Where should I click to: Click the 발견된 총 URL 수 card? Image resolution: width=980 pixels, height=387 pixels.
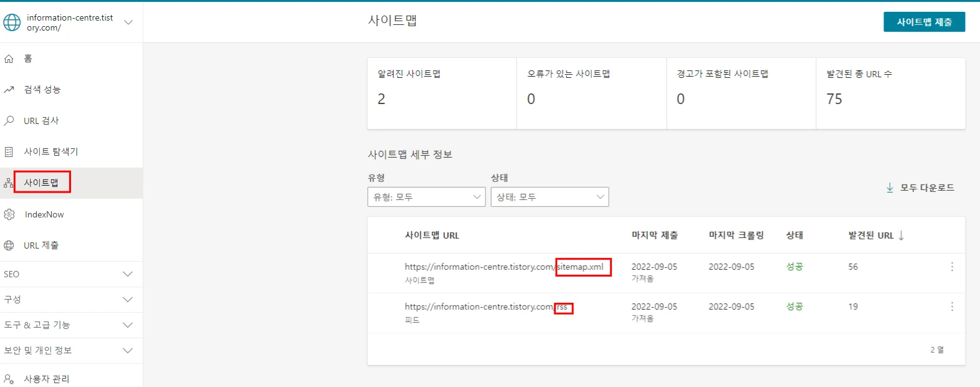pos(891,93)
